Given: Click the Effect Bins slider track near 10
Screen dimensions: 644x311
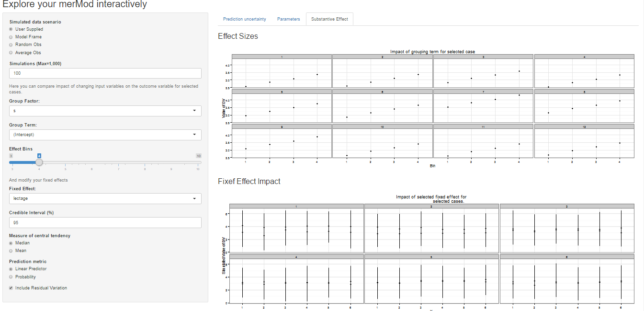Looking at the screenshot, I should point(197,162).
